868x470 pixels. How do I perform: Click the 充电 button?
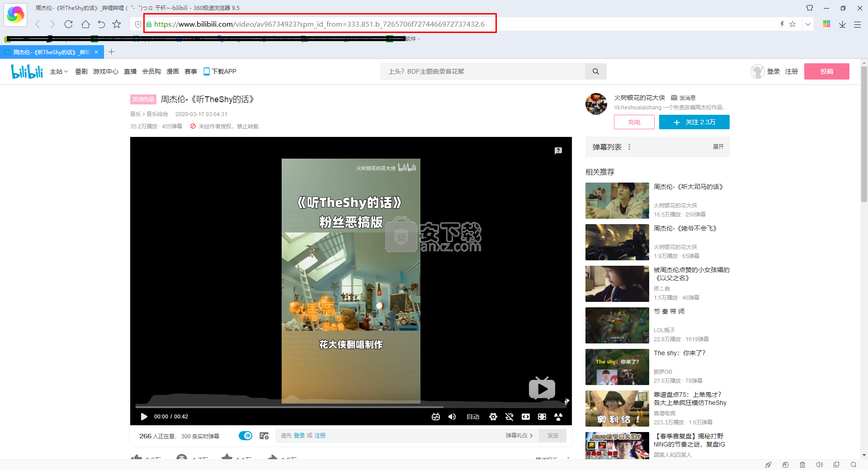(634, 122)
